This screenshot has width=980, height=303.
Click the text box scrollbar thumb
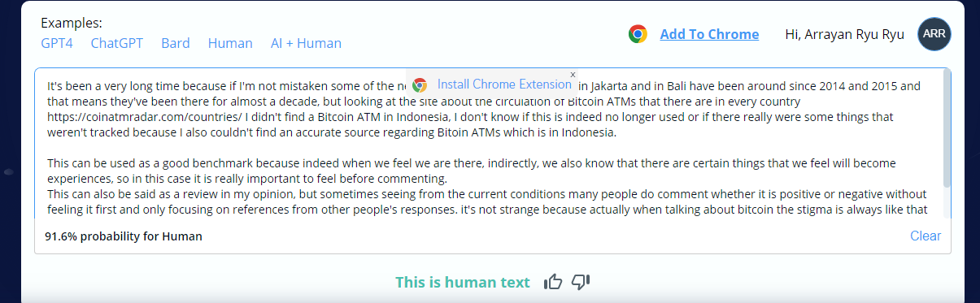946,128
